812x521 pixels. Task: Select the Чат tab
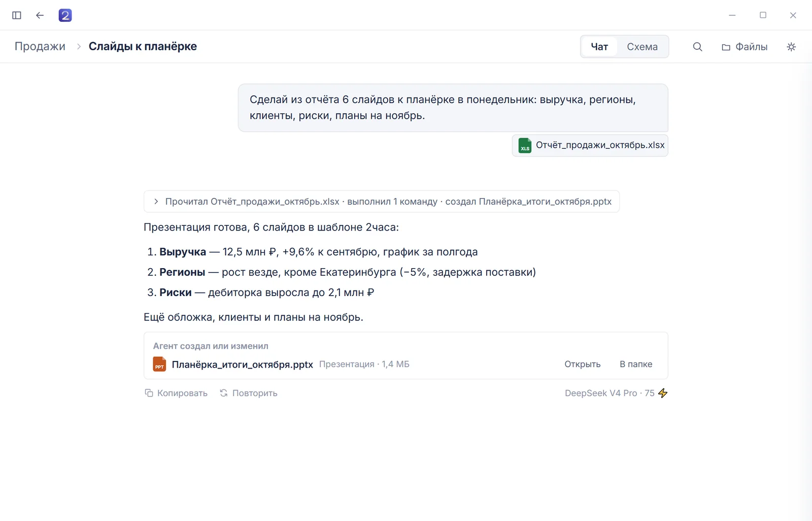click(599, 47)
